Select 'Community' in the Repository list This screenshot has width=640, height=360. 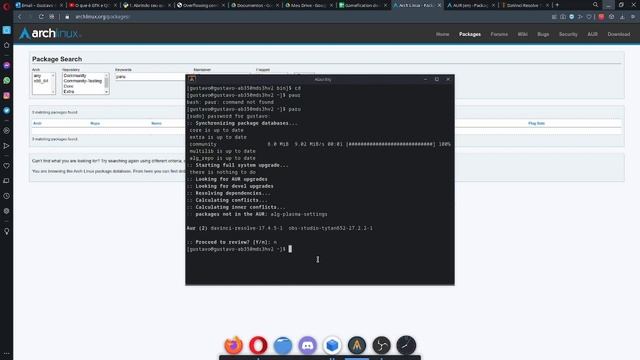click(75, 76)
